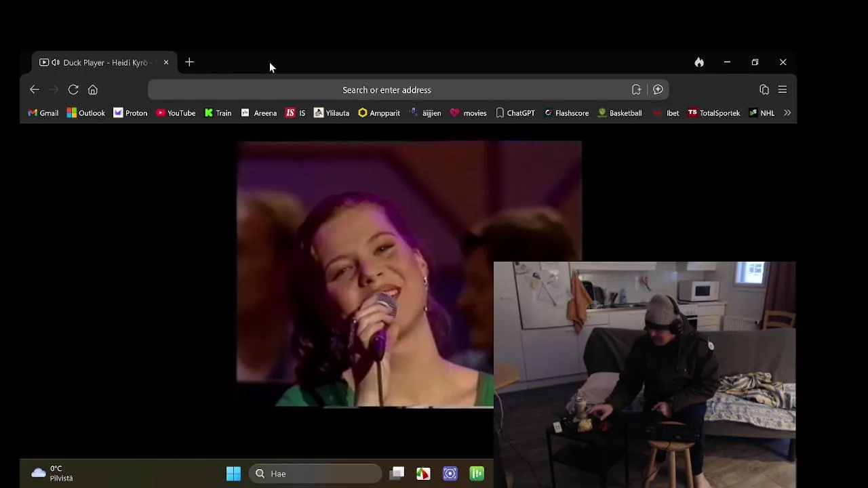Open the green audio bars taskbar app

click(477, 474)
